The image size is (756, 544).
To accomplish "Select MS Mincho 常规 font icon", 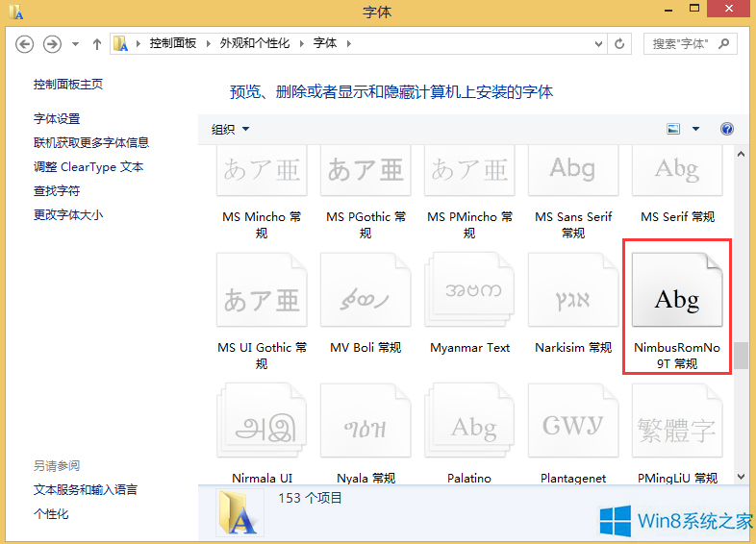I will [x=262, y=170].
